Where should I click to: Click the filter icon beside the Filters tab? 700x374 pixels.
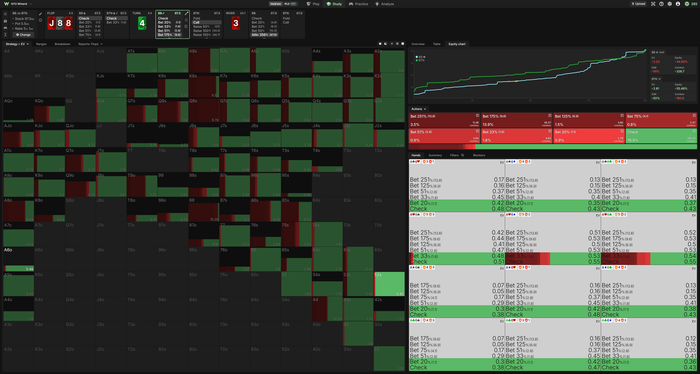pos(462,155)
